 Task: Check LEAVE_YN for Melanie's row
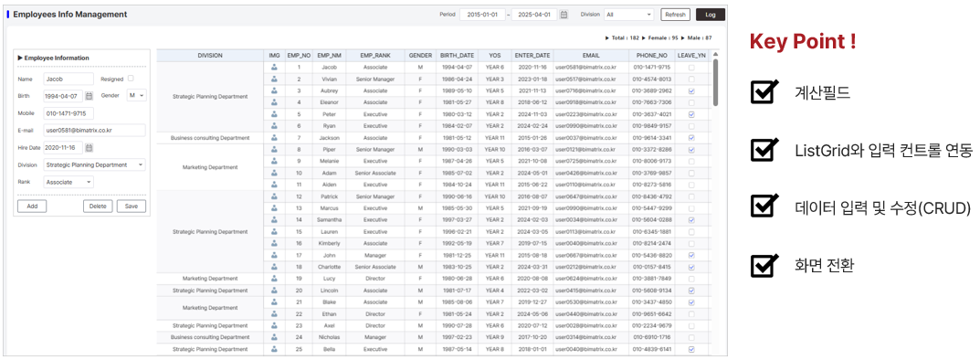coord(691,161)
